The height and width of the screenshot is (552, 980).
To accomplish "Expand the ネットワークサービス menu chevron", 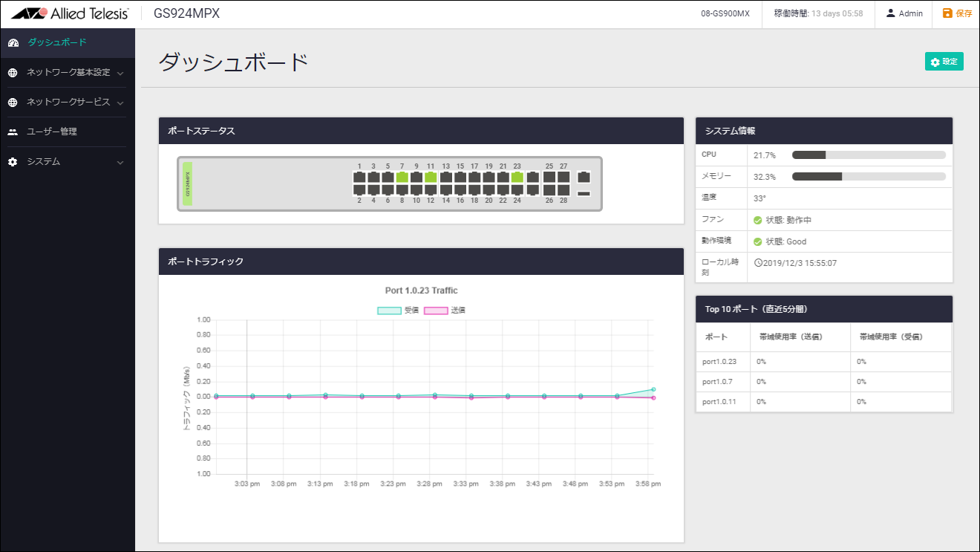I will coord(120,103).
